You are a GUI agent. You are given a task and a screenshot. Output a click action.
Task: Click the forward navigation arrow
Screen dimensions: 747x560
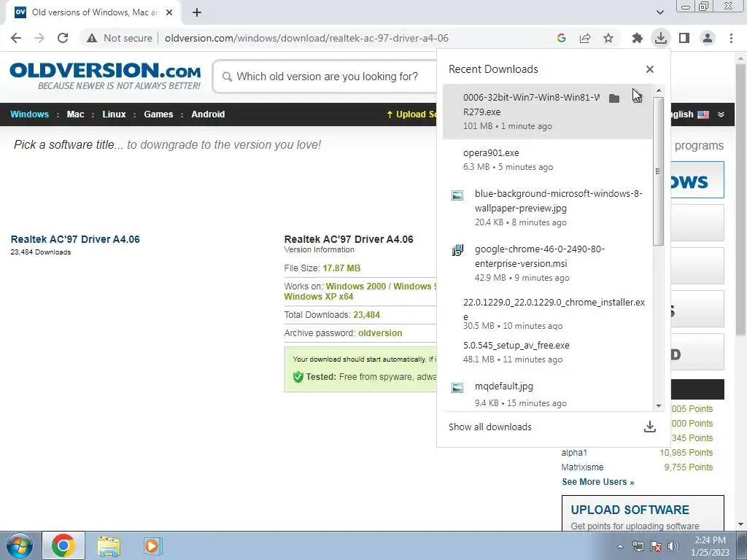[39, 38]
